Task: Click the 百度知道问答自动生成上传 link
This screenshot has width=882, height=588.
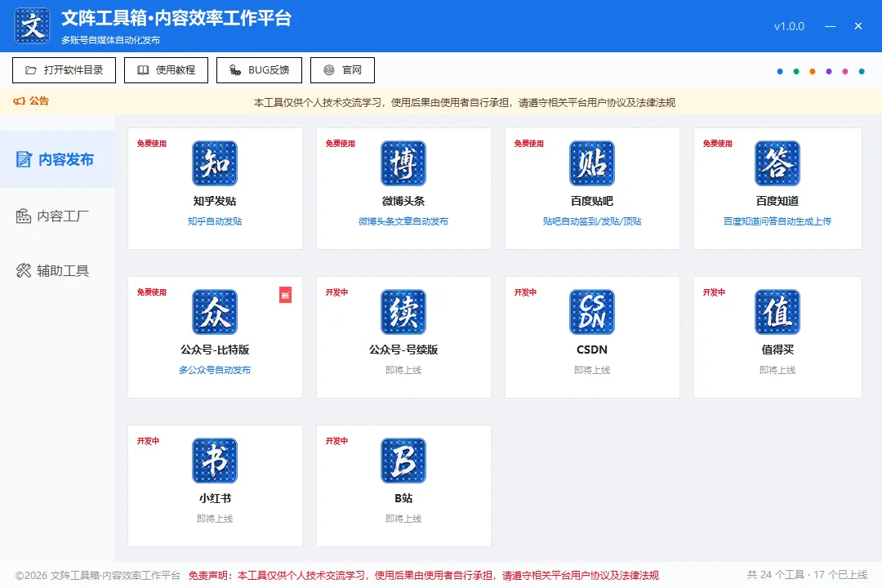Action: point(777,221)
